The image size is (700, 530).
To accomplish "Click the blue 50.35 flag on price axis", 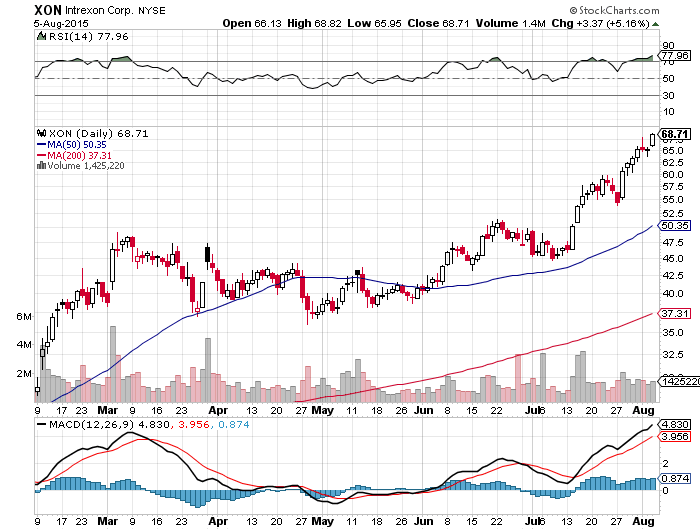I will click(675, 225).
